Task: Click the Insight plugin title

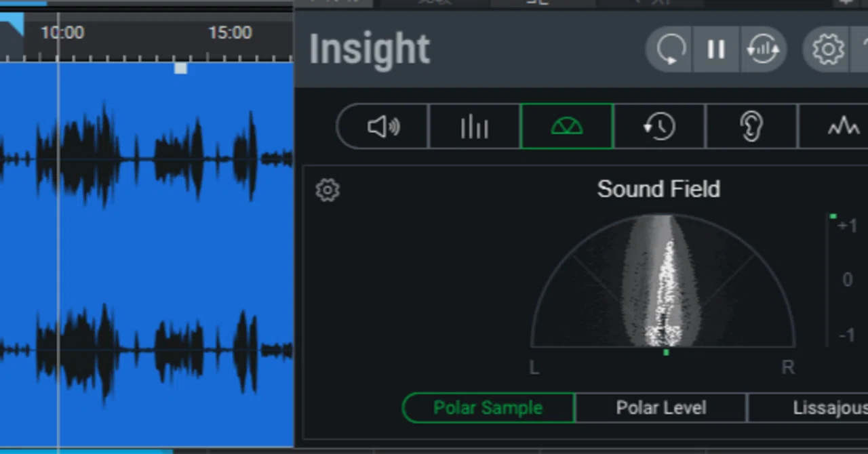Action: (x=370, y=49)
